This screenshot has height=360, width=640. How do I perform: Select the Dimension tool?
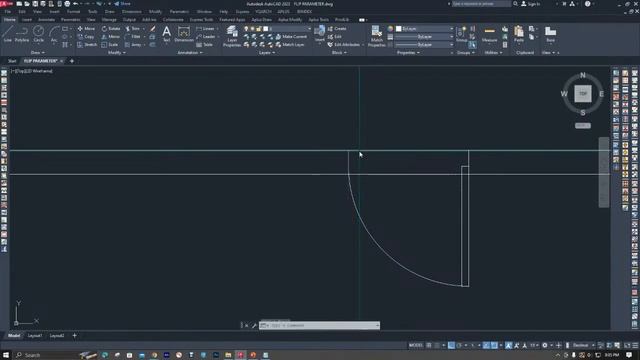coord(184,34)
